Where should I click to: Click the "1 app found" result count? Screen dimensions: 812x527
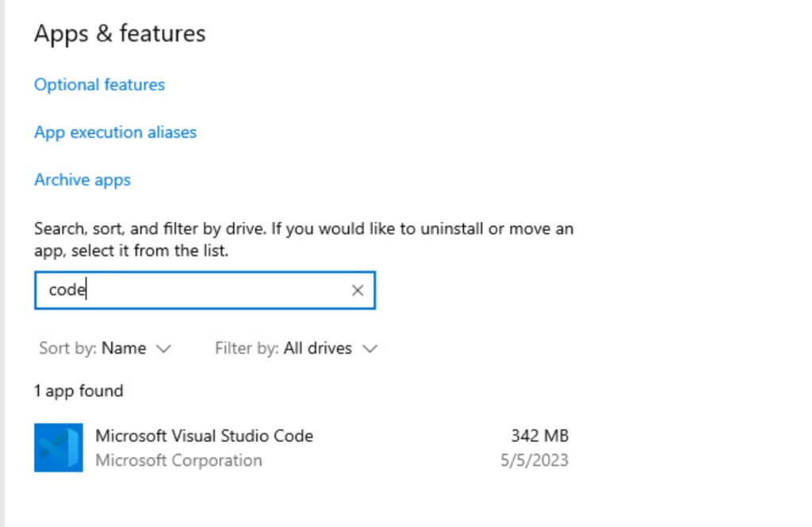(x=79, y=391)
